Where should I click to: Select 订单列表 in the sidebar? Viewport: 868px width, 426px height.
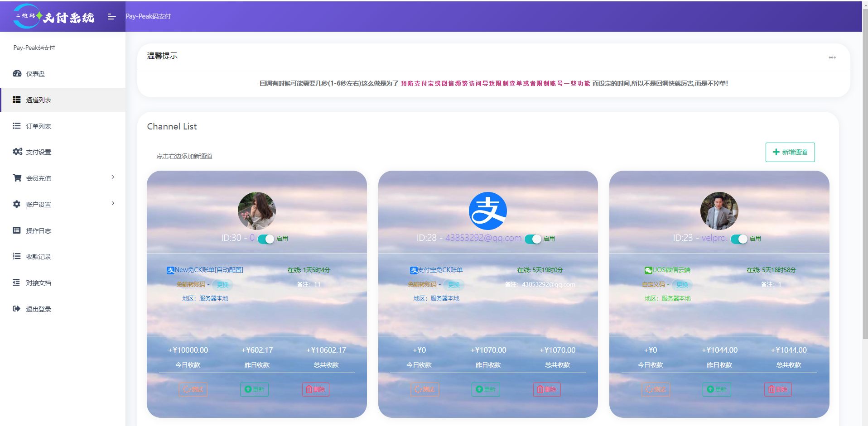click(x=39, y=126)
